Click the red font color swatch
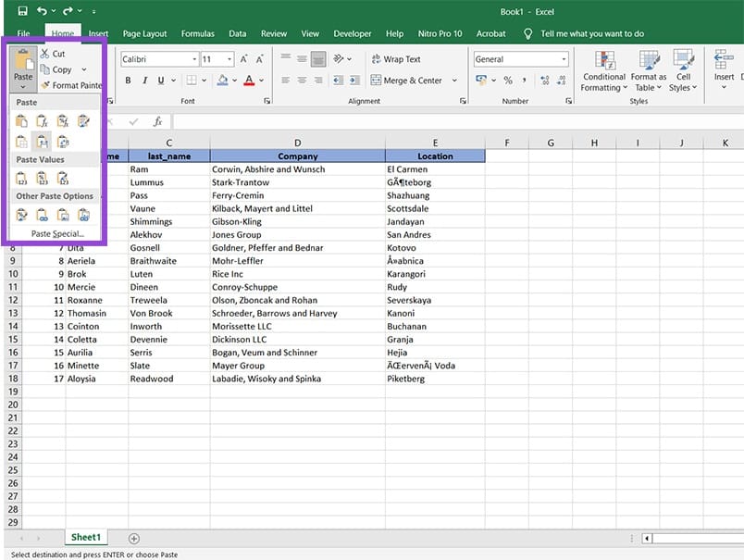The height and width of the screenshot is (560, 744). pyautogui.click(x=248, y=81)
